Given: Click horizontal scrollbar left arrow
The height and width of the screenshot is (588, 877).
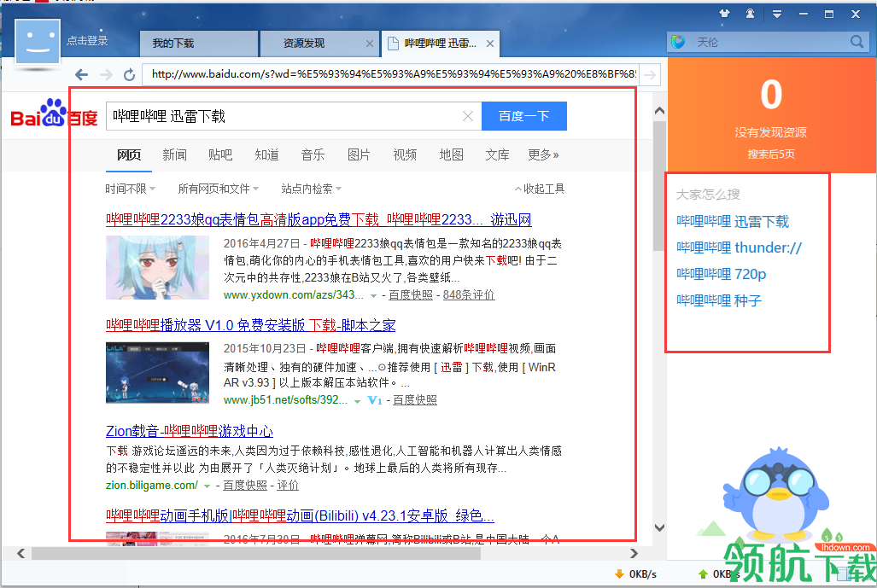Looking at the screenshot, I should point(20,553).
